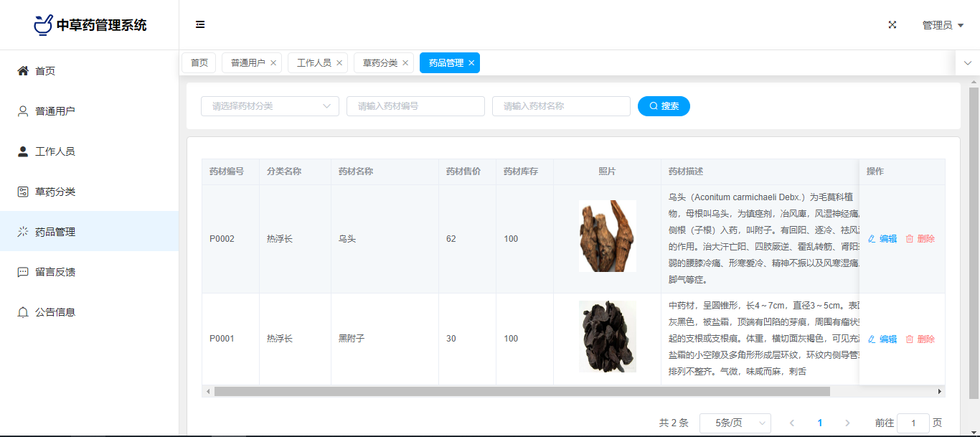Click the 请输入药材名称 input field
Screen dimensions: 980x437
point(561,106)
